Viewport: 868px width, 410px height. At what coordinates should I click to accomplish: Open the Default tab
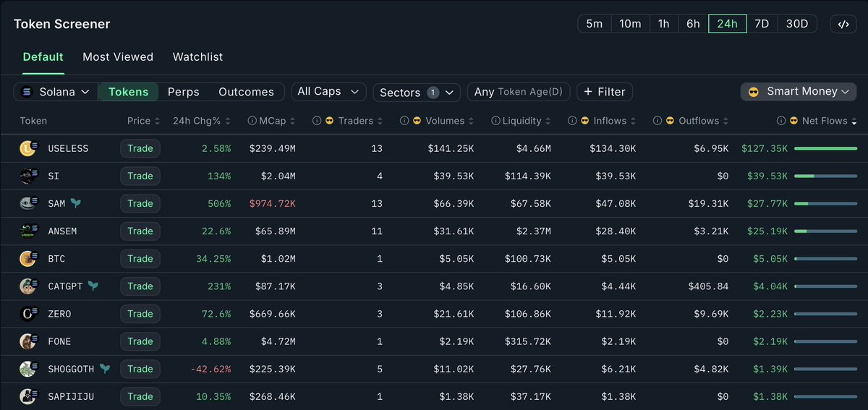click(43, 56)
